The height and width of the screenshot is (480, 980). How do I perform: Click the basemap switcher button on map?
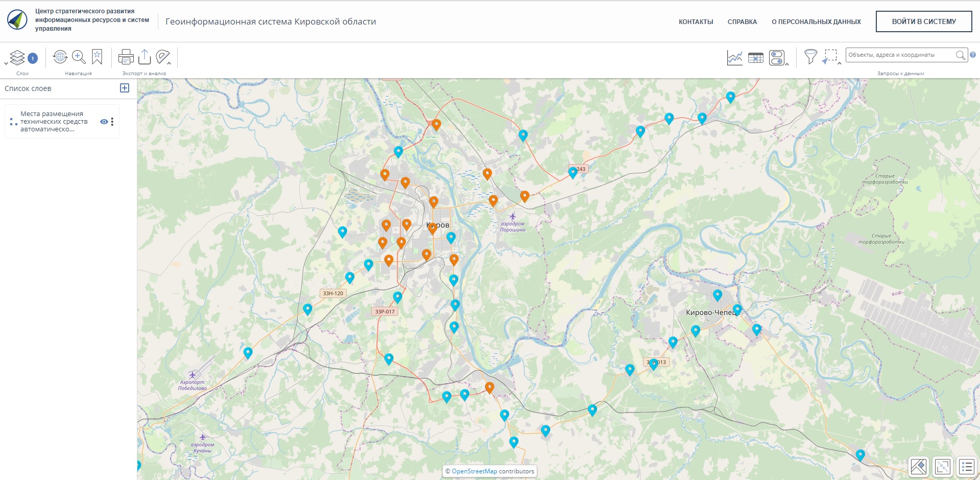[x=918, y=466]
